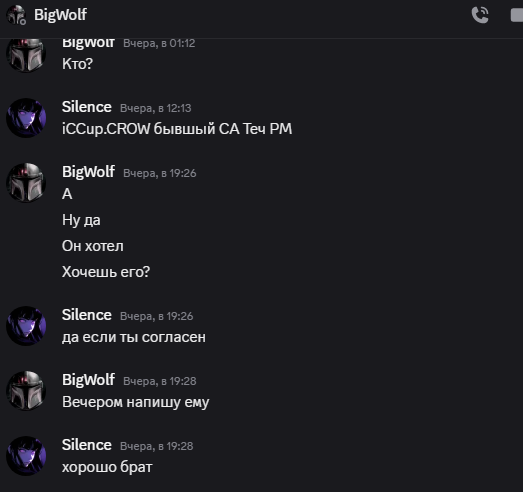Click BigWolf avatar at 19:28 message
Screen dimensions: 523x492
(x=26, y=391)
